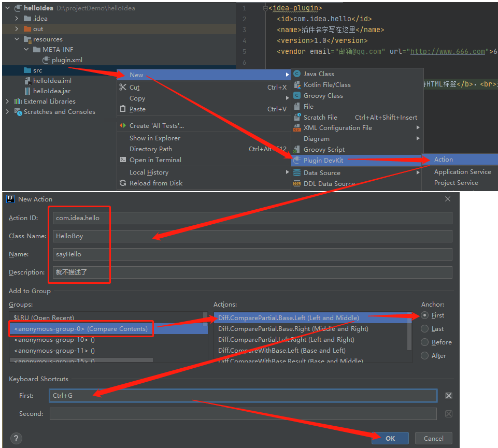498x448 pixels.
Task: Click the External Libraries icon
Action: tap(18, 102)
